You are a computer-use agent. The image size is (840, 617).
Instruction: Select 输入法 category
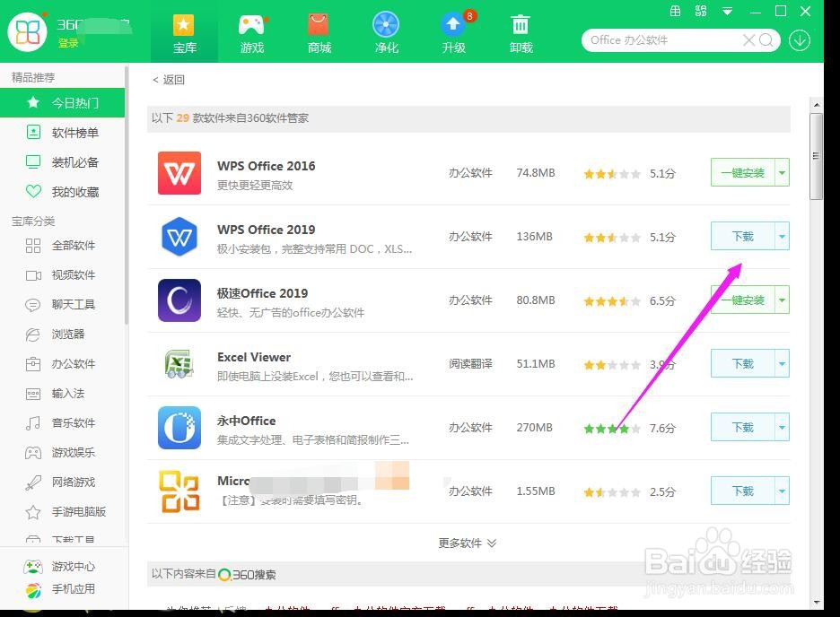pos(62,394)
